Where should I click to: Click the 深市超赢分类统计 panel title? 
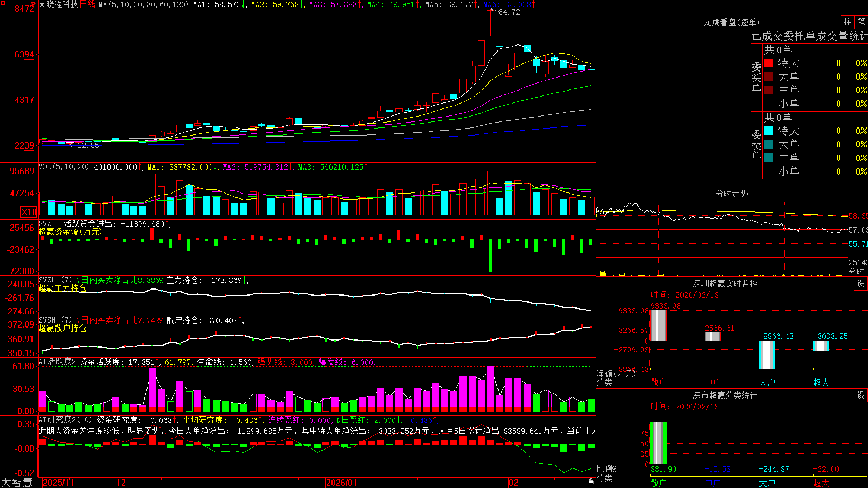coord(725,395)
